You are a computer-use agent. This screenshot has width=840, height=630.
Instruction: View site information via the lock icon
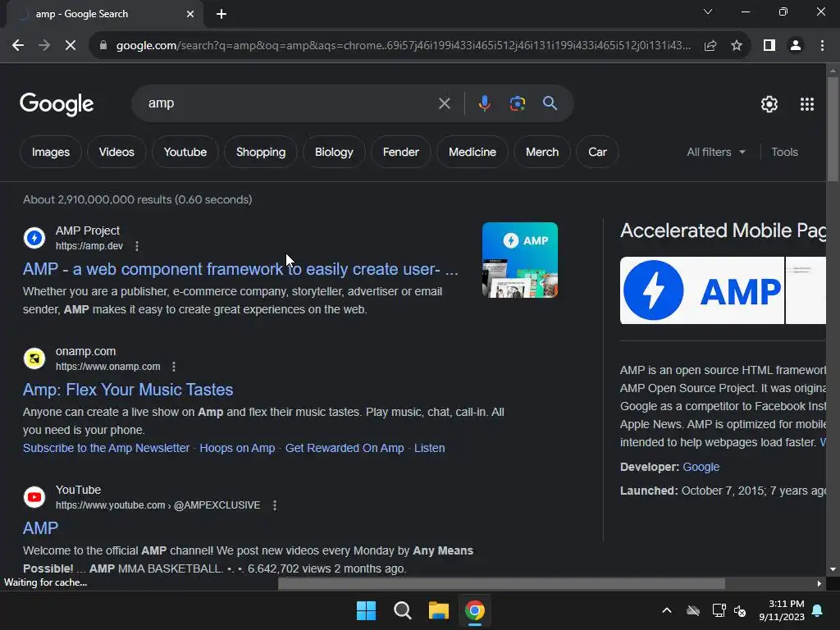click(x=103, y=46)
